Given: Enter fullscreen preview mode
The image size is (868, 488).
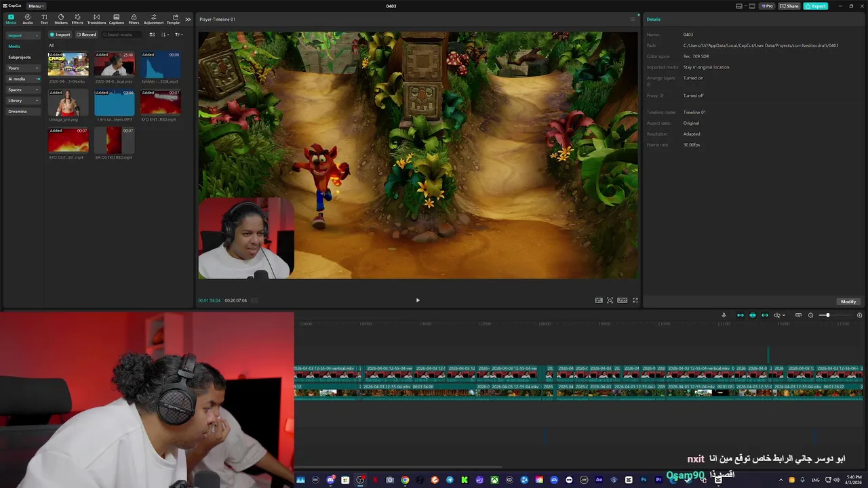Looking at the screenshot, I should (x=635, y=300).
